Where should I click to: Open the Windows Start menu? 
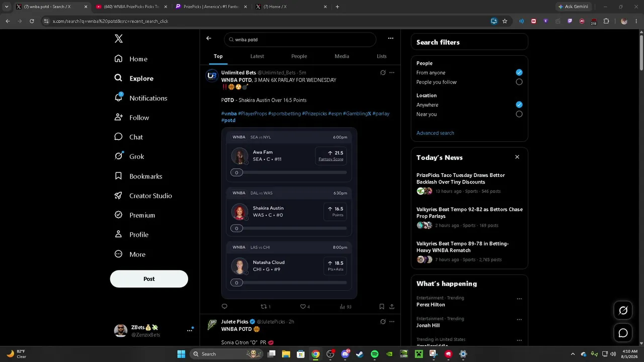pyautogui.click(x=181, y=354)
